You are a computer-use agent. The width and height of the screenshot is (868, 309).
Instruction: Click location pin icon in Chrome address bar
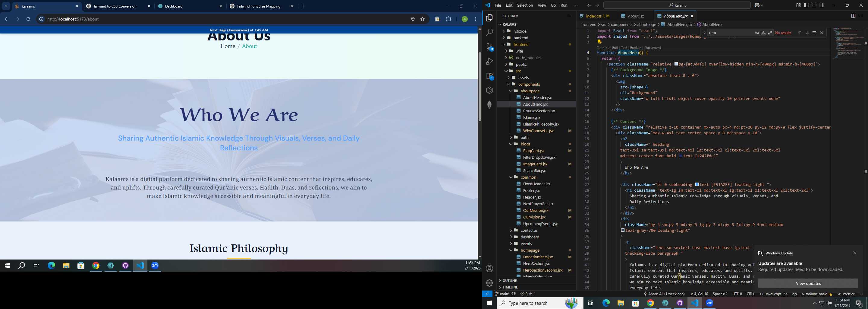(413, 19)
